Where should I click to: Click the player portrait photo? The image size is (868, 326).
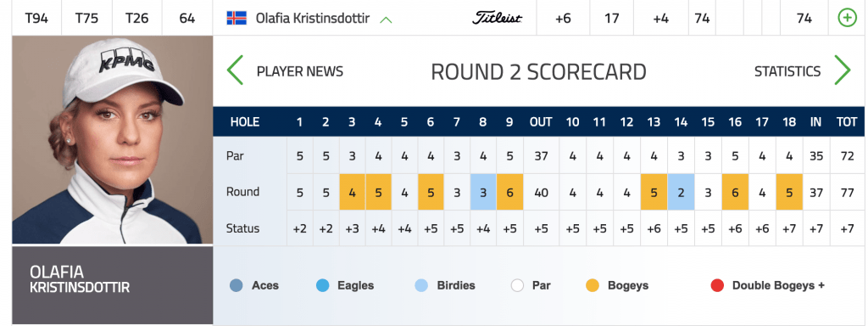113,140
